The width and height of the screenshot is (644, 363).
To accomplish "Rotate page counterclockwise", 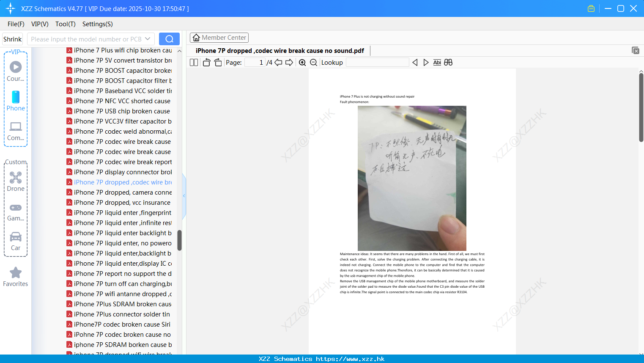I will 206,63.
